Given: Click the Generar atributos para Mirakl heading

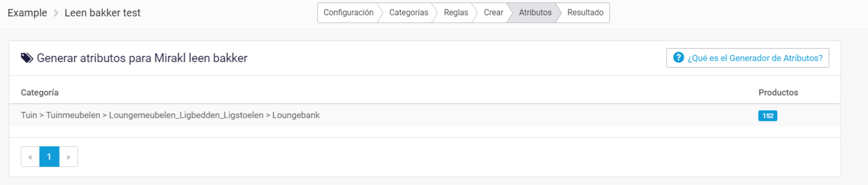Looking at the screenshot, I should (142, 58).
